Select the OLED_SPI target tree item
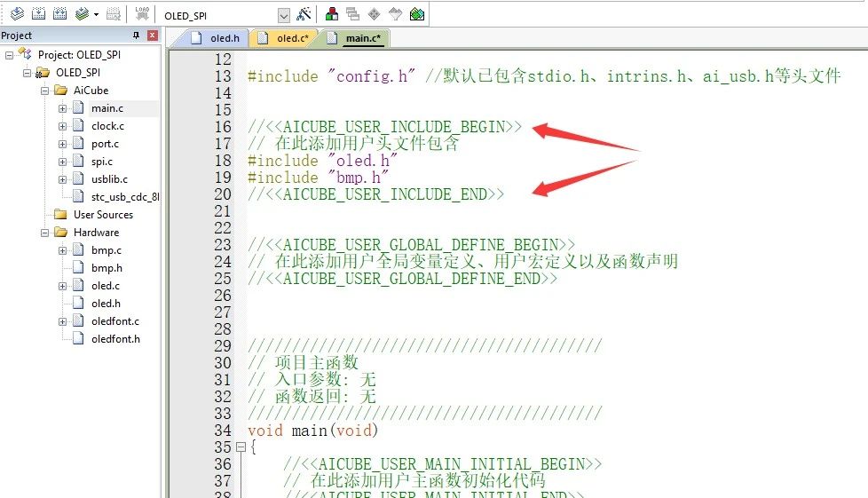Viewport: 868px width, 498px height. point(78,73)
